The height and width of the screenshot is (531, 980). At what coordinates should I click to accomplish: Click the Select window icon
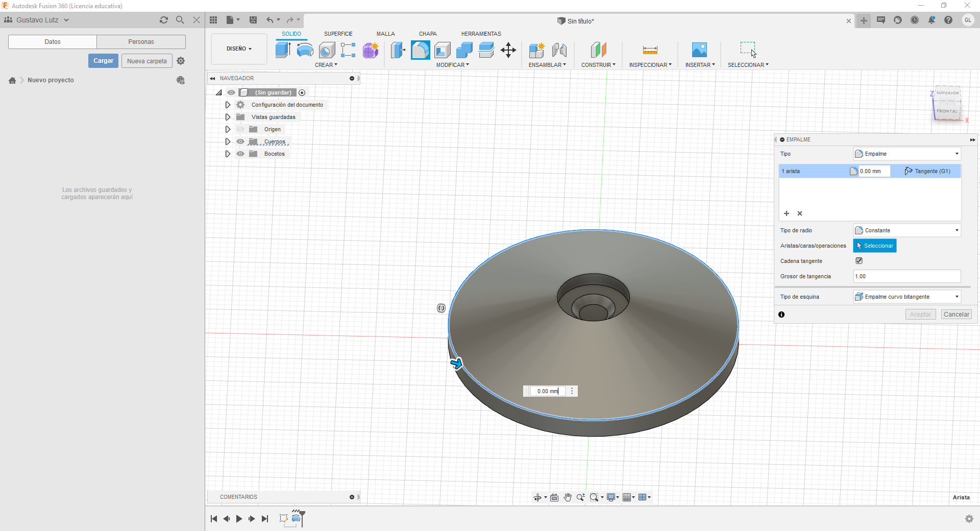click(748, 50)
